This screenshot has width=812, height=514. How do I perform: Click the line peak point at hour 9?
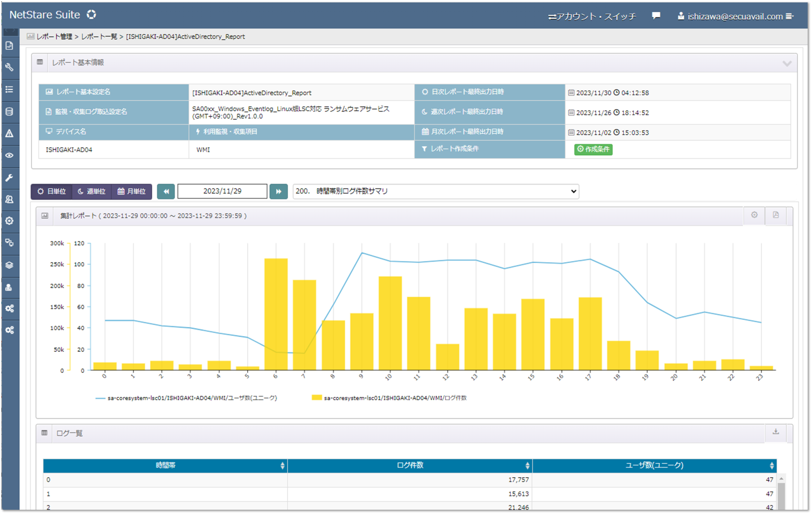(362, 253)
